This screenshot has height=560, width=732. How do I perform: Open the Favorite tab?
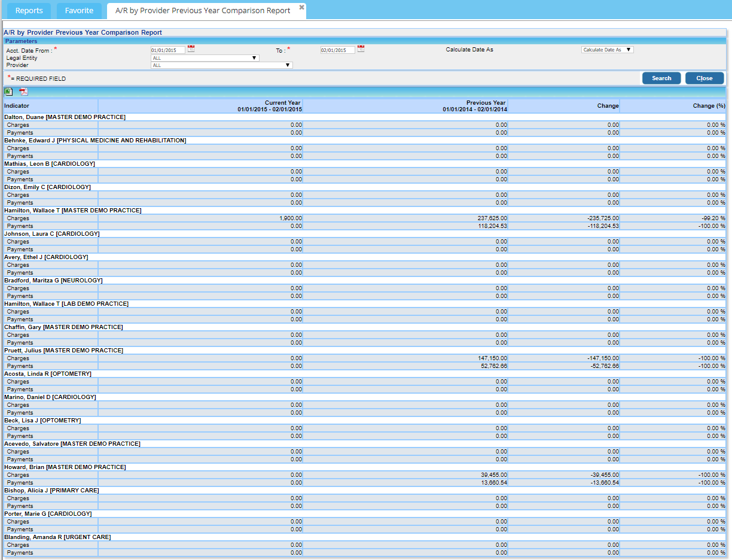[x=79, y=11]
